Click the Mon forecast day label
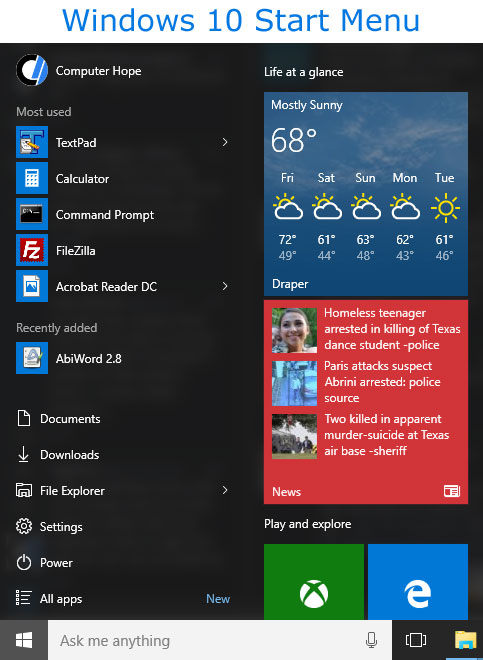 405,178
